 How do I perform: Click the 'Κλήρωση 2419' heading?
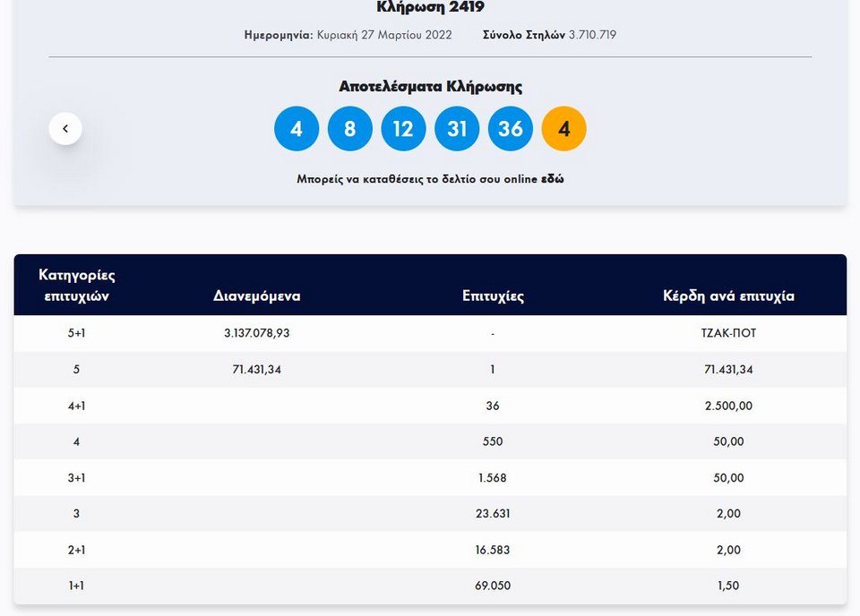(x=430, y=8)
